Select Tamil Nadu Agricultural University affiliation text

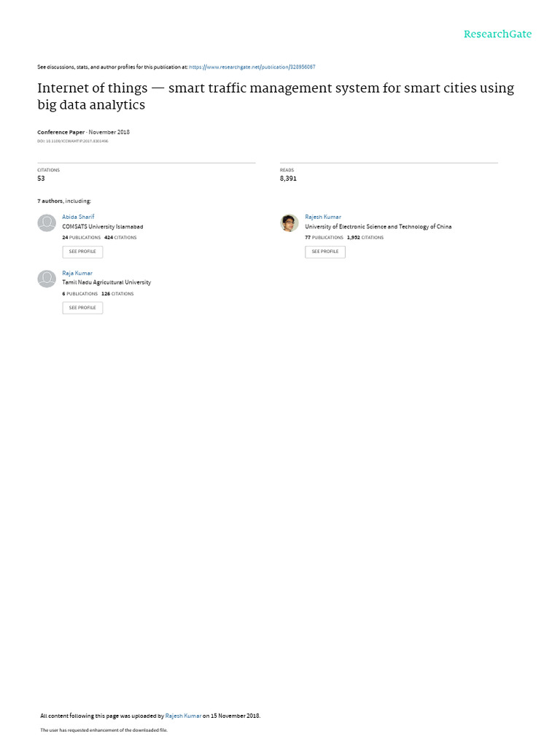coord(106,282)
